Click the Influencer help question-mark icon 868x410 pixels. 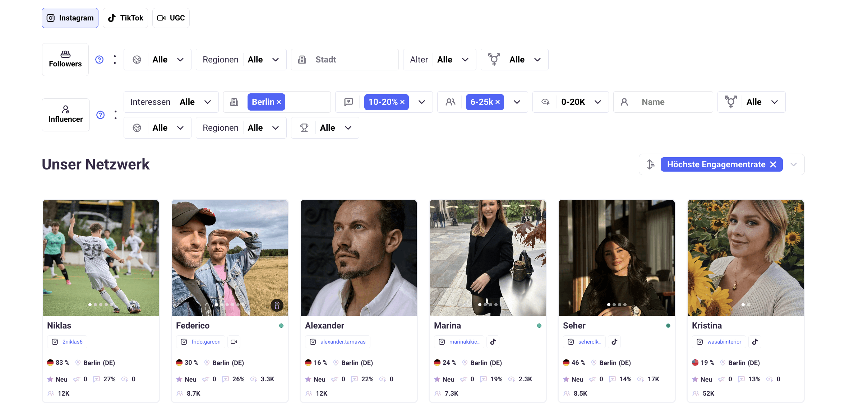tap(101, 115)
